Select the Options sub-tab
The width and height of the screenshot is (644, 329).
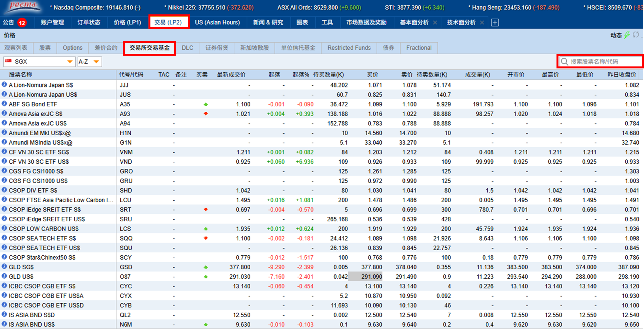[72, 48]
